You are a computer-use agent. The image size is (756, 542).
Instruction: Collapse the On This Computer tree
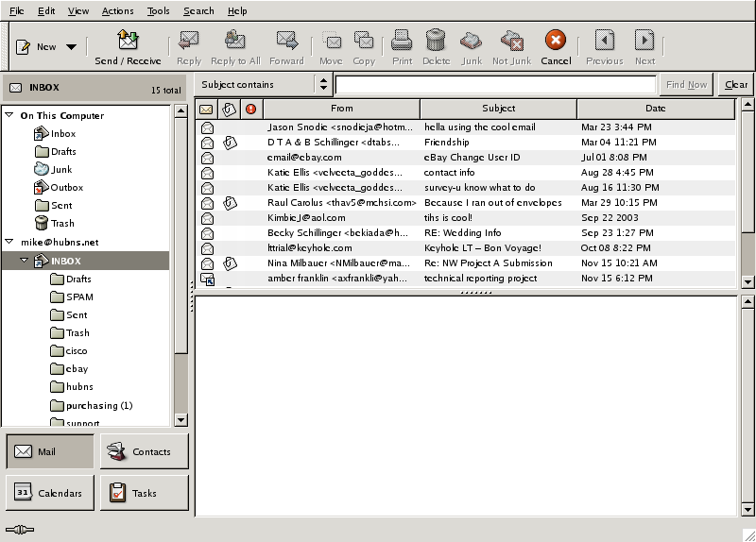[9, 115]
